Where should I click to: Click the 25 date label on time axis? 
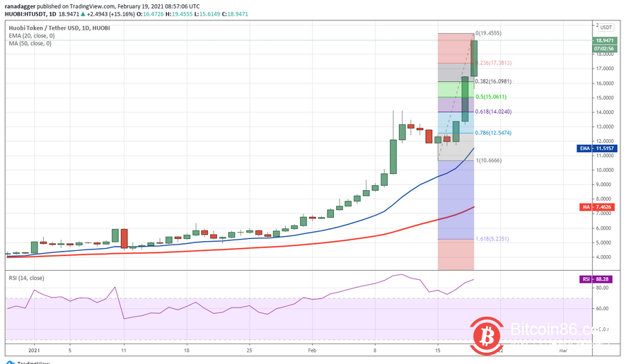(249, 351)
